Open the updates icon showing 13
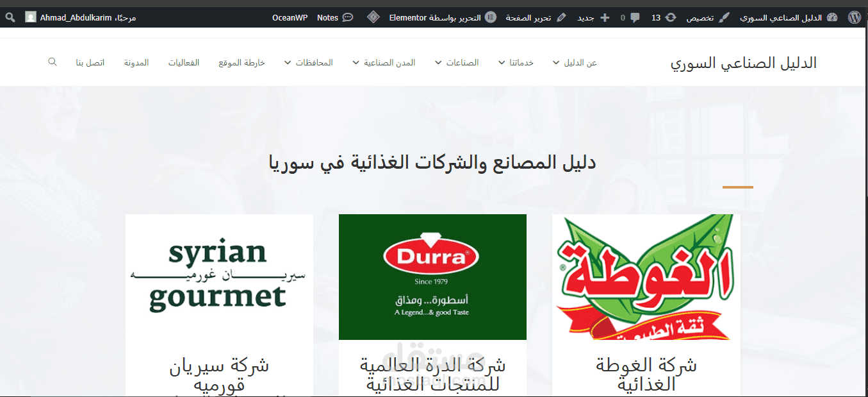The height and width of the screenshot is (397, 868). tap(664, 17)
